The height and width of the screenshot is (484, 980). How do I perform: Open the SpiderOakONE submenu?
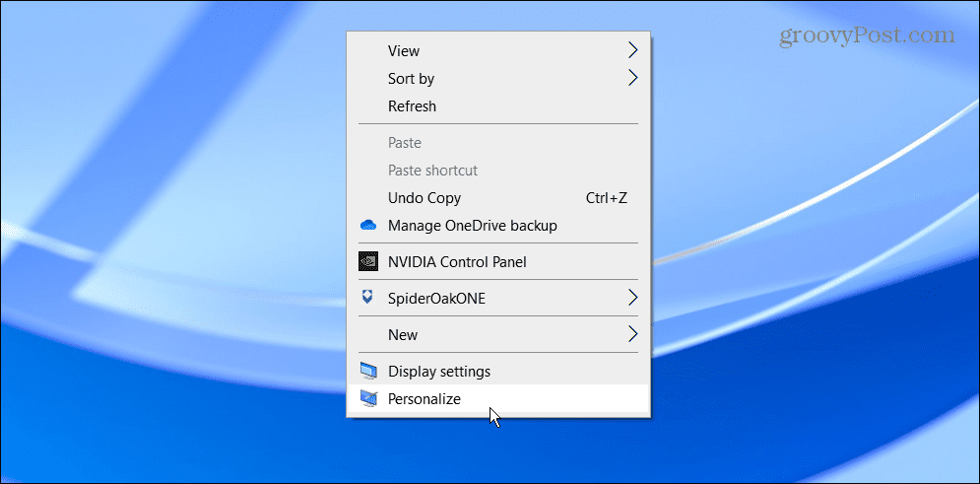click(x=498, y=299)
